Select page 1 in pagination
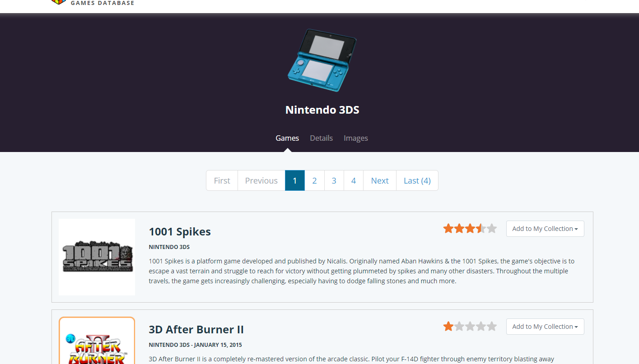639x364 pixels. coord(295,180)
